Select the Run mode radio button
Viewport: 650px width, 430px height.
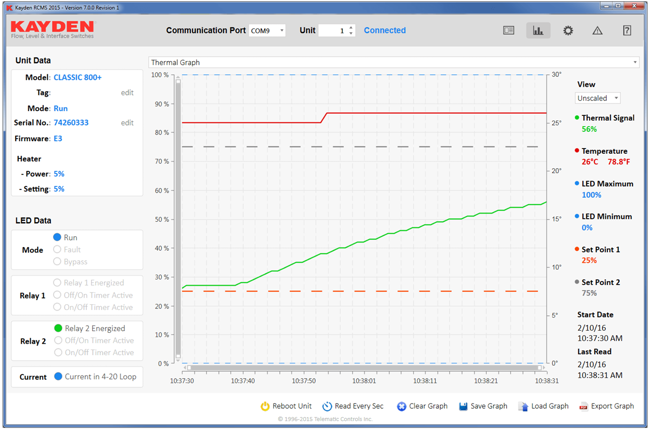pyautogui.click(x=57, y=237)
